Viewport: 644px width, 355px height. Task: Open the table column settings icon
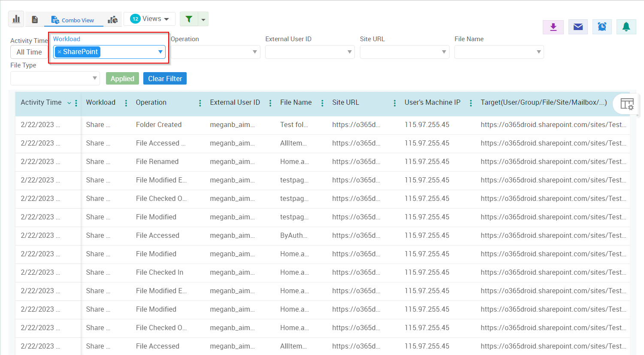[x=627, y=104]
